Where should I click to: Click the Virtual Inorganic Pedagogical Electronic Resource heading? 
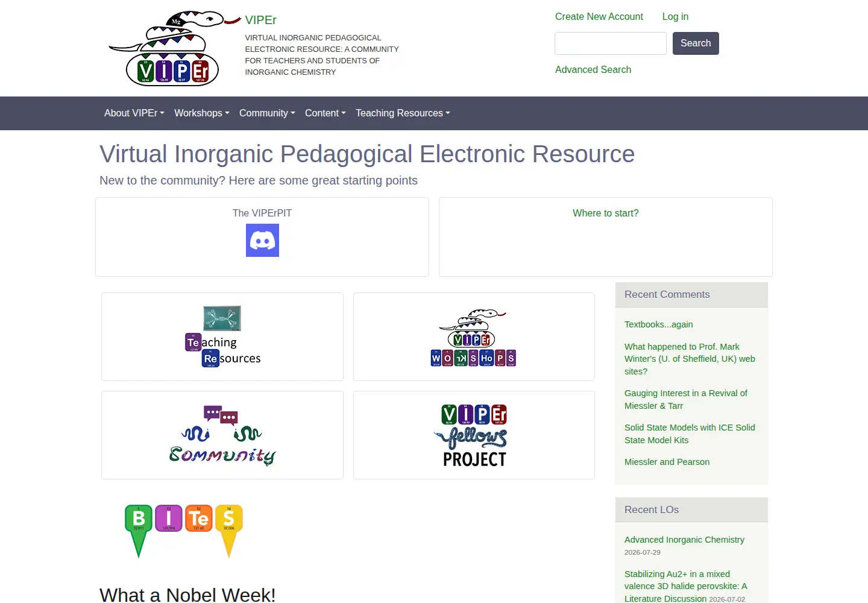367,154
